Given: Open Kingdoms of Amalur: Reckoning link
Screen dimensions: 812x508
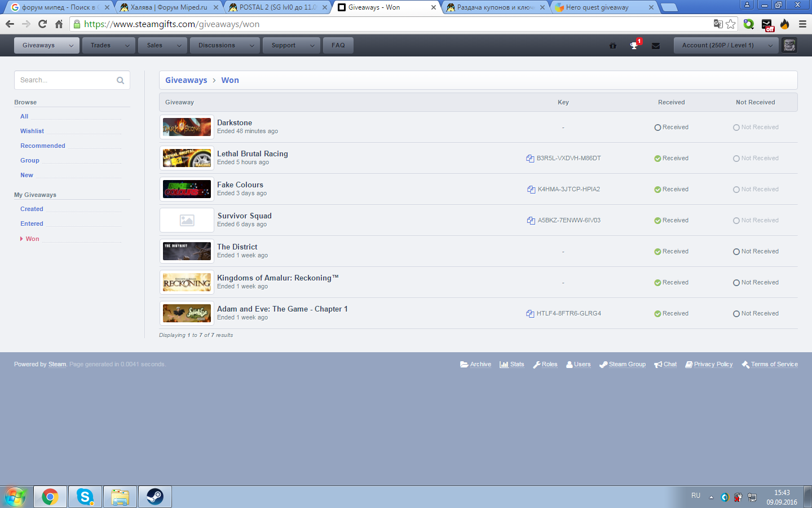Looking at the screenshot, I should [278, 278].
